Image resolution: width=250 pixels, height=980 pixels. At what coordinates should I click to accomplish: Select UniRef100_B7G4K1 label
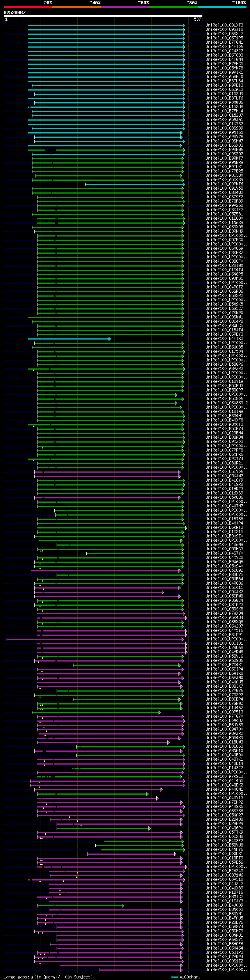tap(224, 665)
